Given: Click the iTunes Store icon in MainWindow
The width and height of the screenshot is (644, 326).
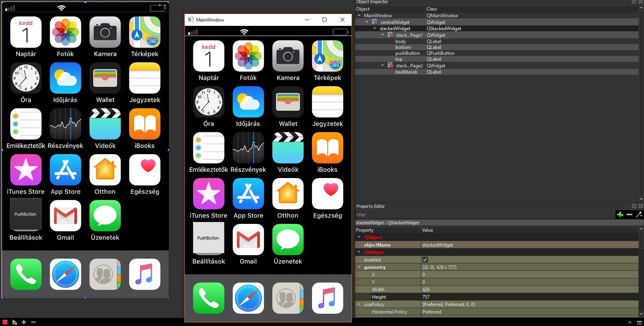Looking at the screenshot, I should 209,194.
